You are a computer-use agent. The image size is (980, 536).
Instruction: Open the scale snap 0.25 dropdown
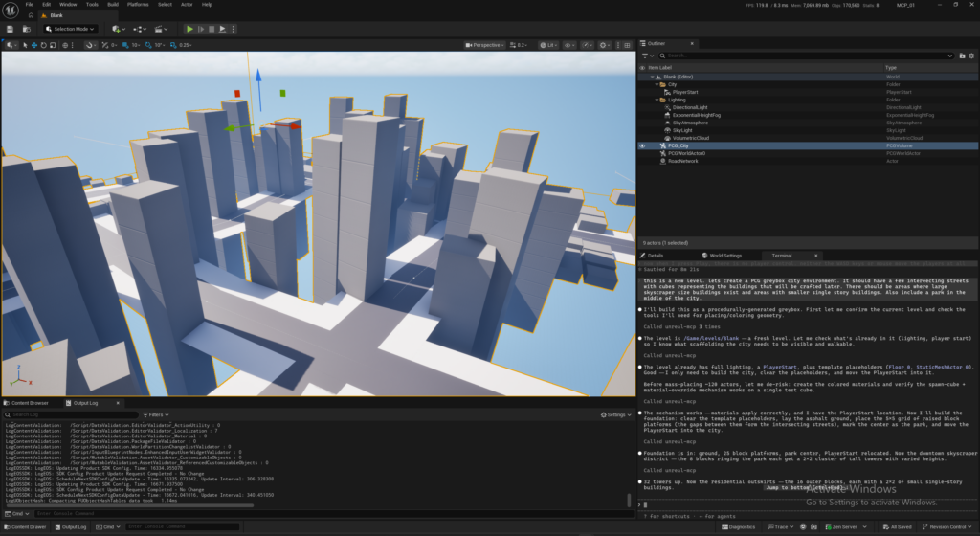[185, 45]
